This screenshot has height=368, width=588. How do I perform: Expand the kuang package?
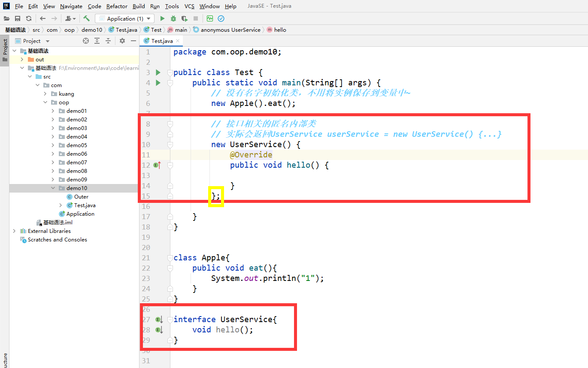pyautogui.click(x=45, y=94)
